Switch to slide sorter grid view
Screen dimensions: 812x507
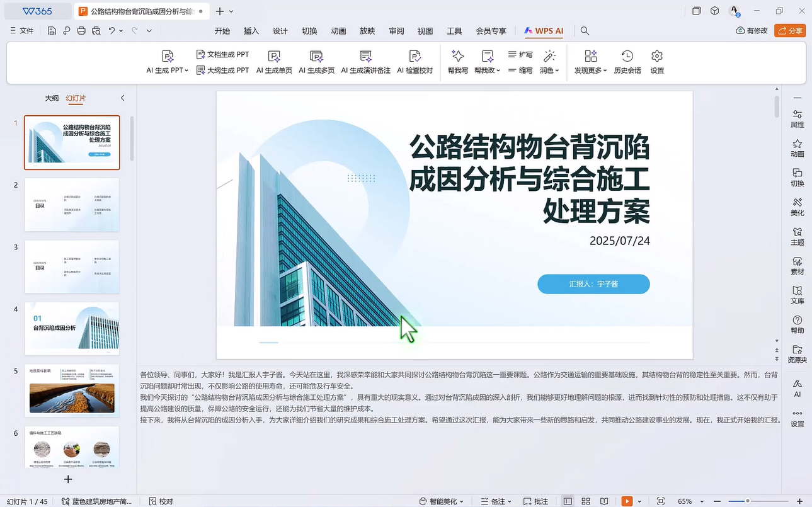586,501
